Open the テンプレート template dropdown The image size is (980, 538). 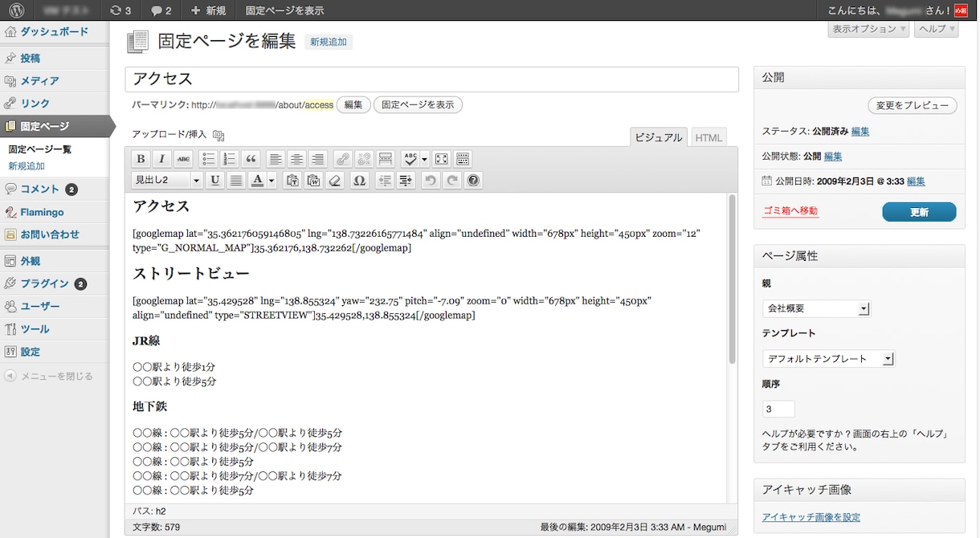pos(828,359)
